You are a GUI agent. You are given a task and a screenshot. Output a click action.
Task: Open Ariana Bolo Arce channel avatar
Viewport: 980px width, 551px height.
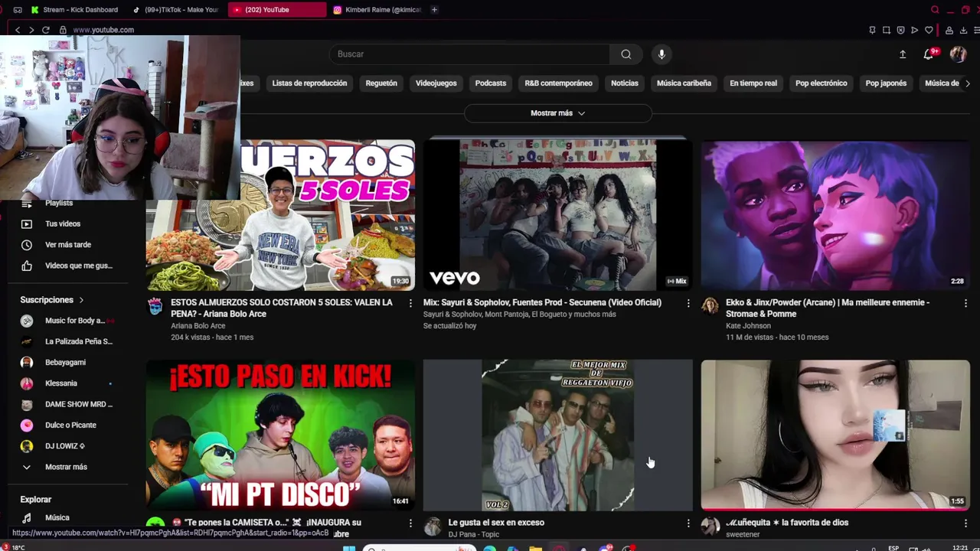pos(155,307)
